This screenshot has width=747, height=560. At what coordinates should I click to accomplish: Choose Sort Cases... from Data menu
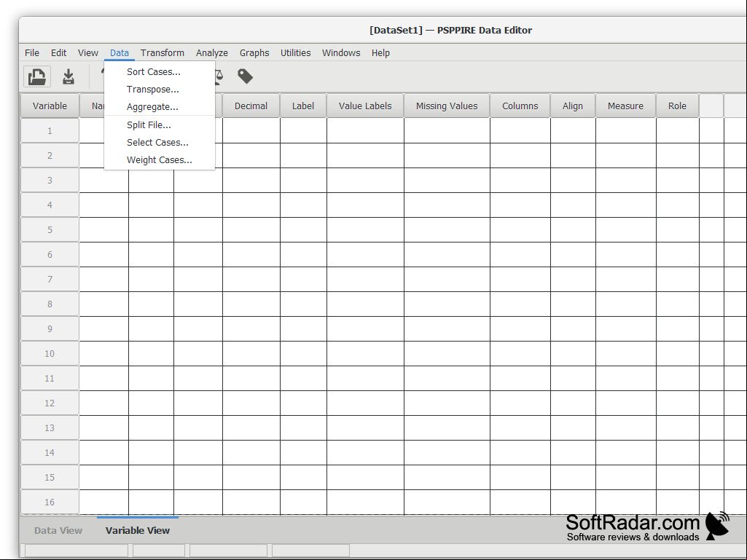[160, 72]
